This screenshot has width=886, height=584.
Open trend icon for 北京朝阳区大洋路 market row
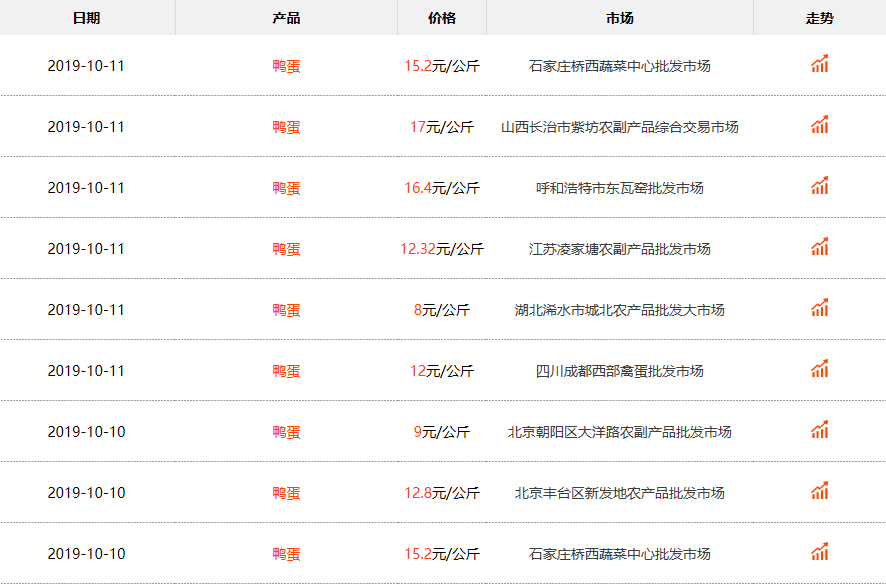point(819,430)
